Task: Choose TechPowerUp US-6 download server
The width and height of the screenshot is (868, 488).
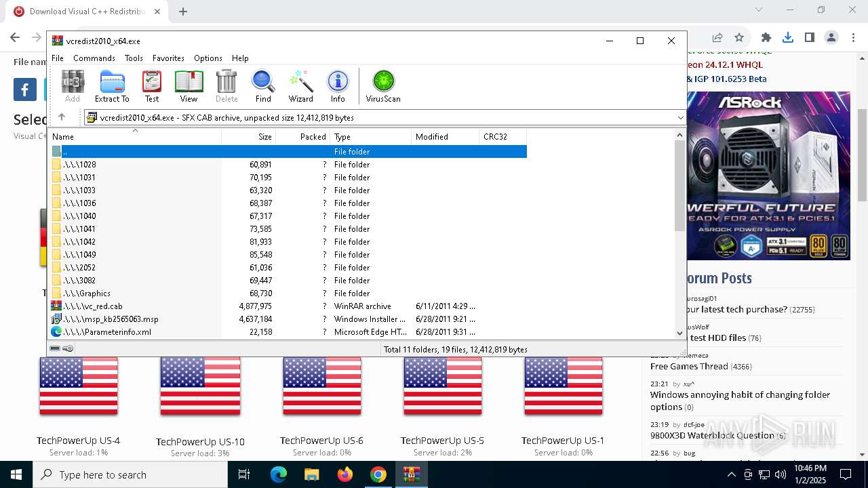Action: pos(321,386)
